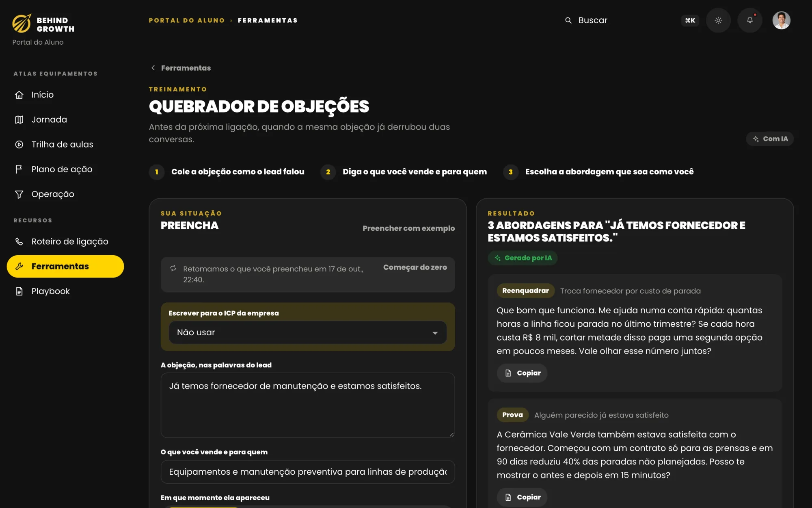Click step 2 'Diga o que você vende e para quem'
The height and width of the screenshot is (508, 812).
point(404,172)
